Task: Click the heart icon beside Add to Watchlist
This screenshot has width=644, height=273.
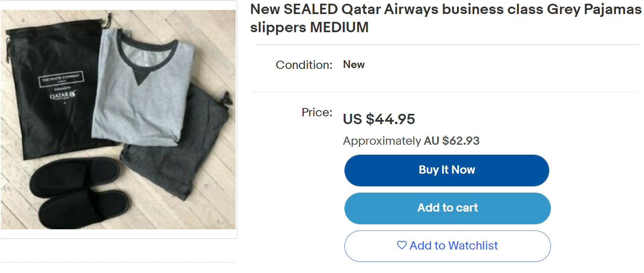Action: pyautogui.click(x=402, y=245)
